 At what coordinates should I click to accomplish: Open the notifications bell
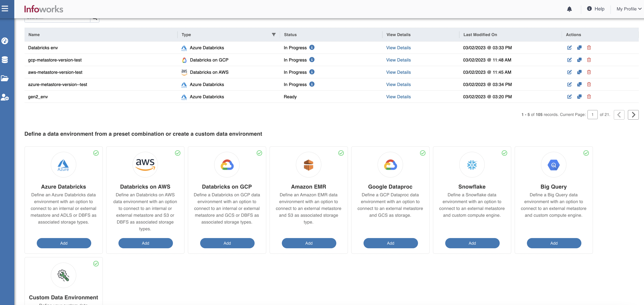click(x=569, y=9)
